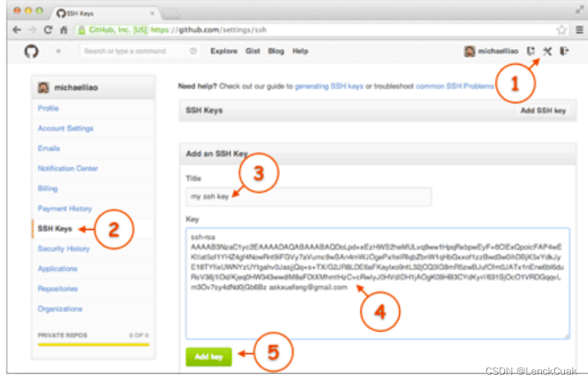
Task: Click the 0 OF 0 repos count
Action: [x=139, y=335]
